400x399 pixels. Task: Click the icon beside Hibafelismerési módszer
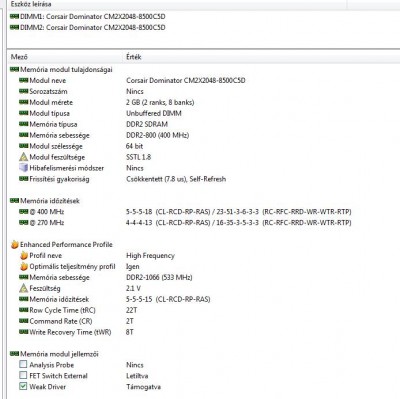tap(24, 168)
